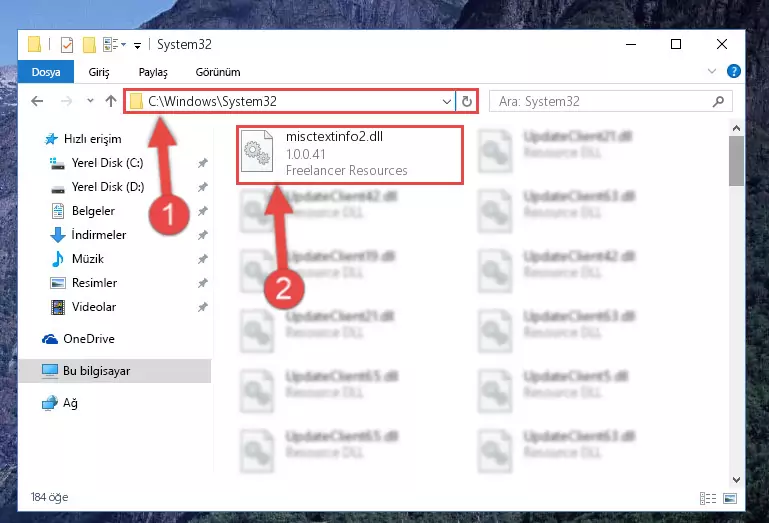Close the System32 window
Viewport: 769px width, 523px height.
(721, 44)
